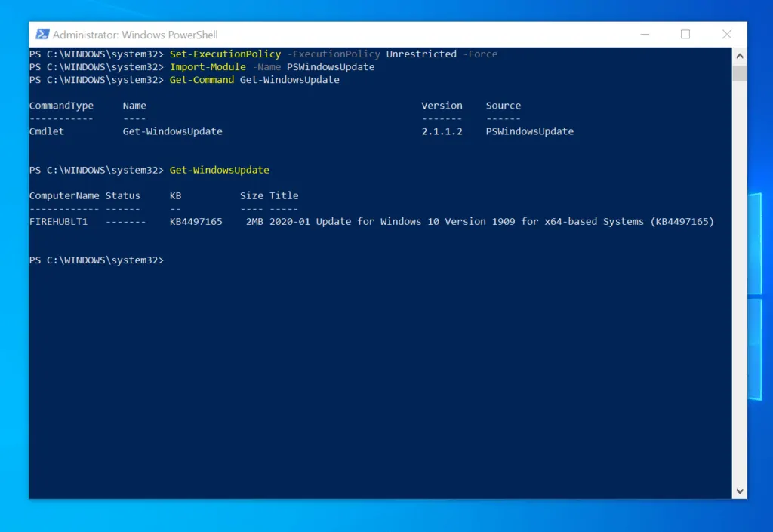The width and height of the screenshot is (773, 532).
Task: Click the 'Administrator: Windows PowerShell' title text
Action: pos(135,35)
